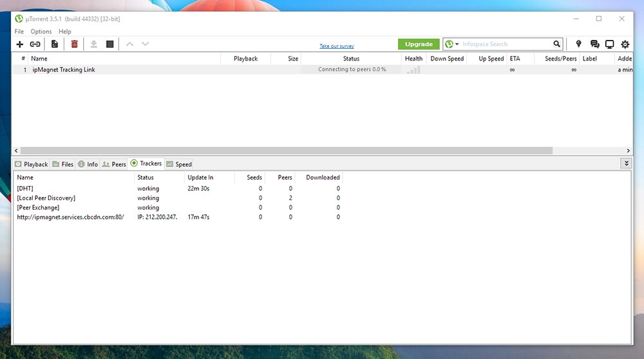Switch to the Peers tab
644x359 pixels.
[114, 164]
